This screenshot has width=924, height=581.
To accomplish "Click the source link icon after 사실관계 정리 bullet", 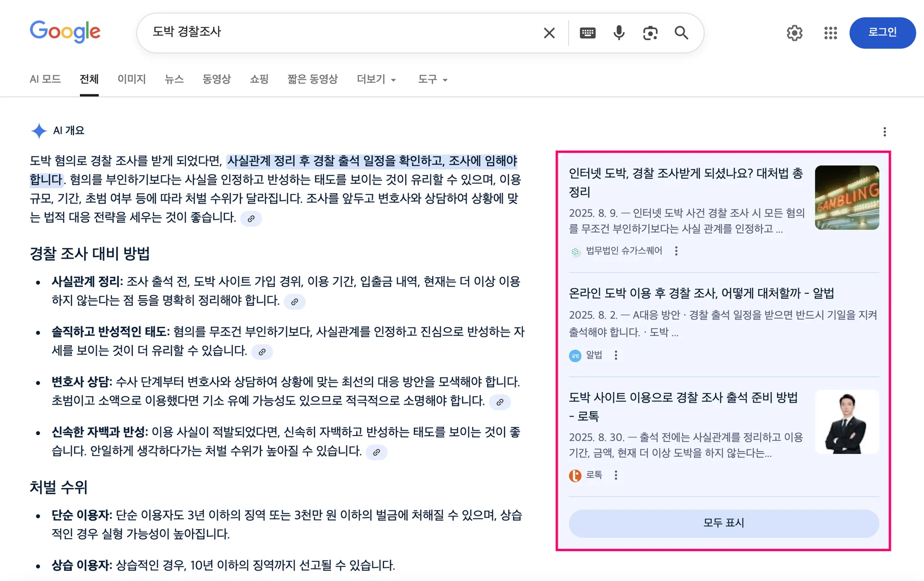I will 295,302.
